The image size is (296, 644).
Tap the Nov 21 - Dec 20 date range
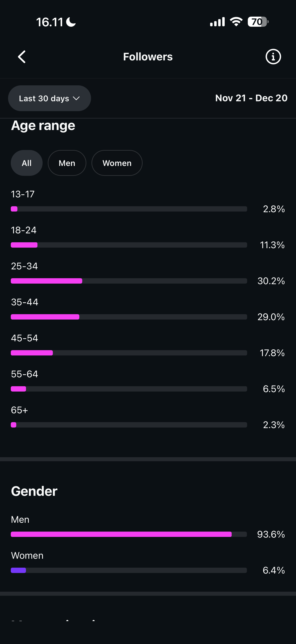point(251,98)
